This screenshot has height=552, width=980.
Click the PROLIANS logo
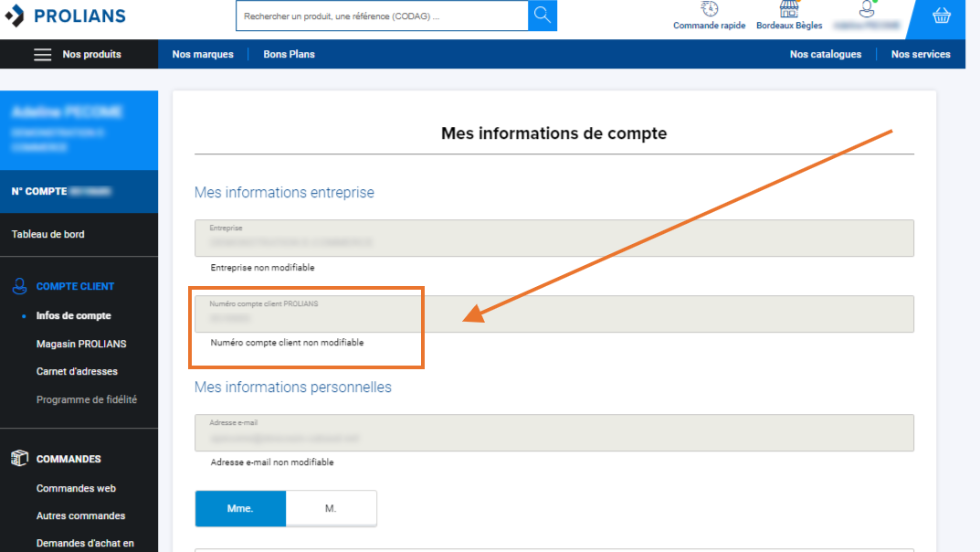click(66, 16)
